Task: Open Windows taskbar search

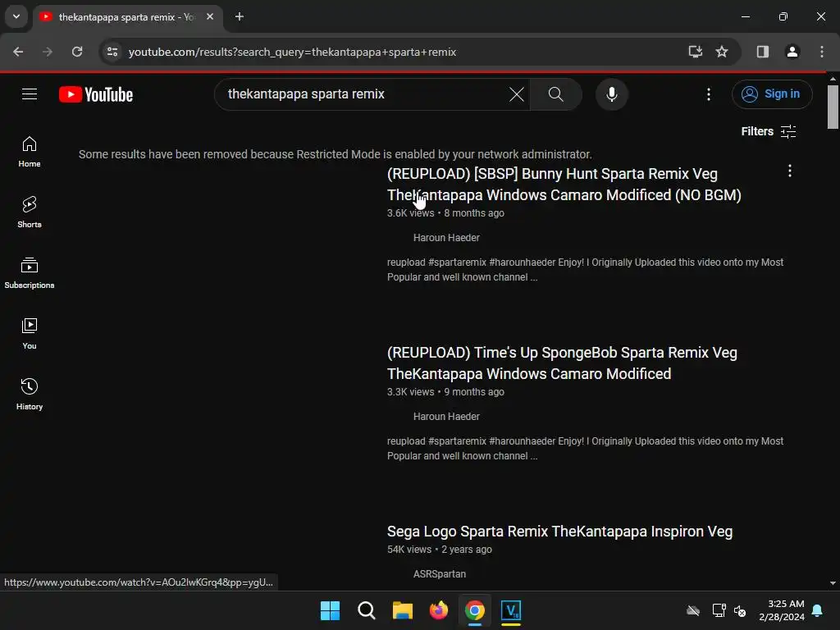Action: tap(367, 610)
